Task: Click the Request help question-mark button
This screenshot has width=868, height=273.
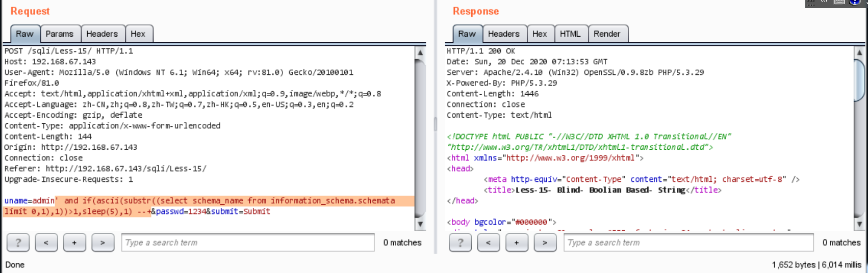Action: point(18,242)
